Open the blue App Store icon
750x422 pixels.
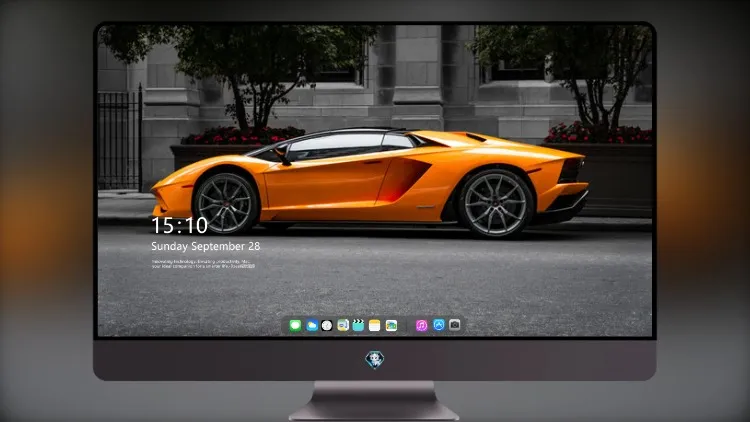(439, 325)
